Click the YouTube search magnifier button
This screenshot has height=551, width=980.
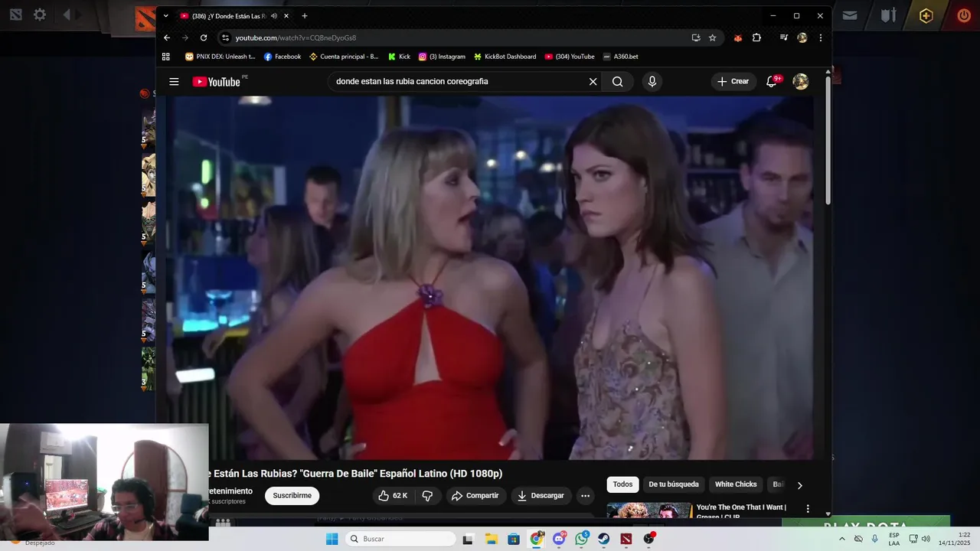[x=617, y=82]
